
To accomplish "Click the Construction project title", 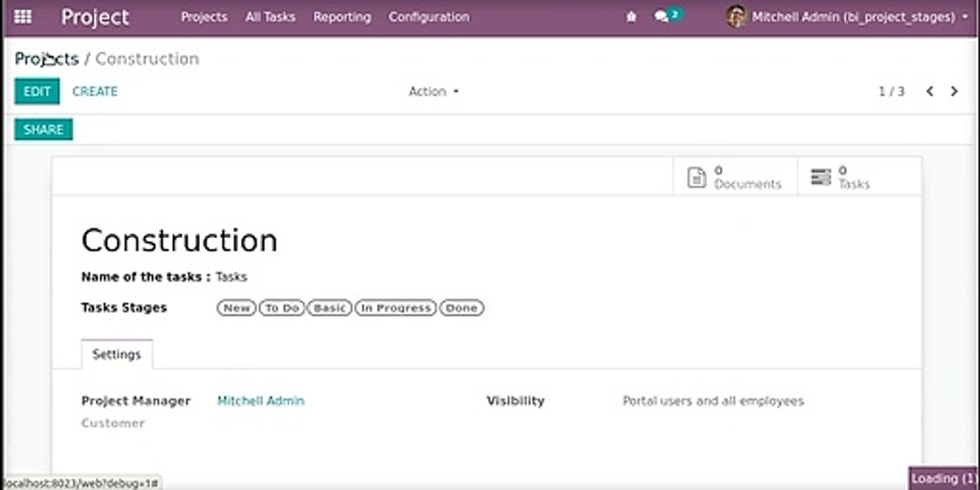I will 180,240.
